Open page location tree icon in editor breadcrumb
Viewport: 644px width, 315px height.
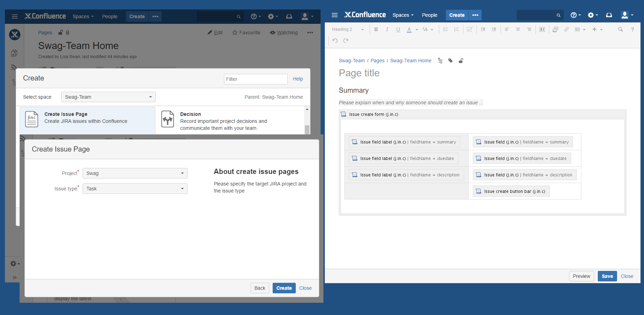pos(440,61)
